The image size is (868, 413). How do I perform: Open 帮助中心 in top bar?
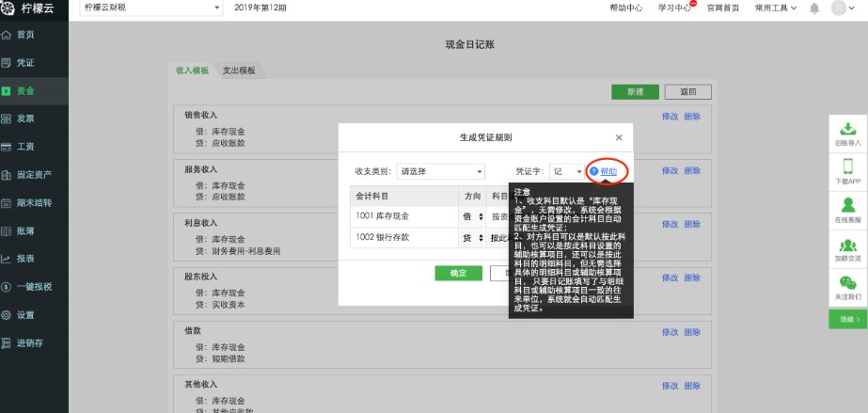[626, 8]
